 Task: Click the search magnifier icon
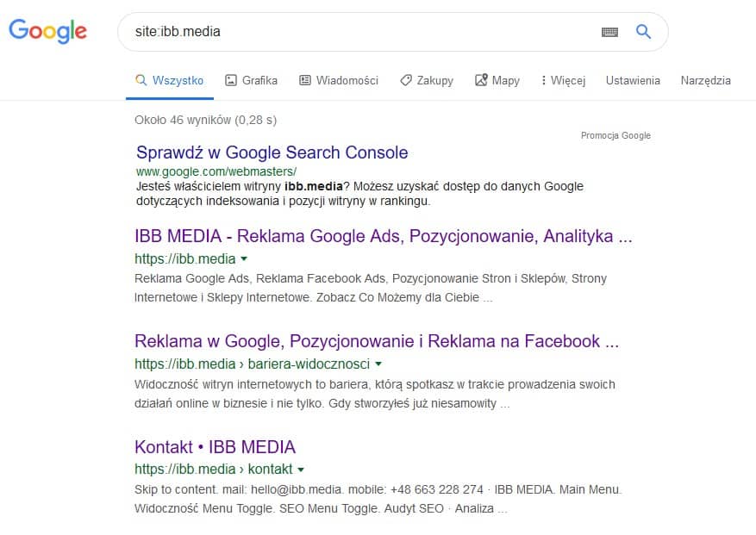(643, 31)
